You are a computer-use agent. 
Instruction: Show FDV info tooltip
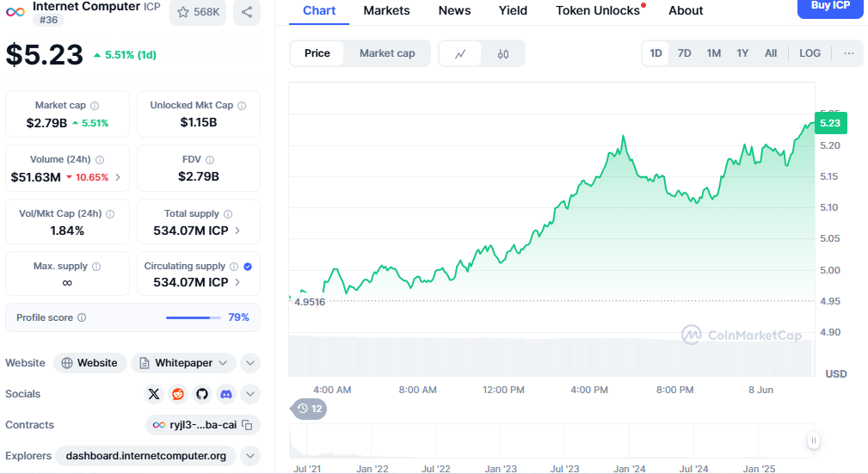pyautogui.click(x=210, y=159)
